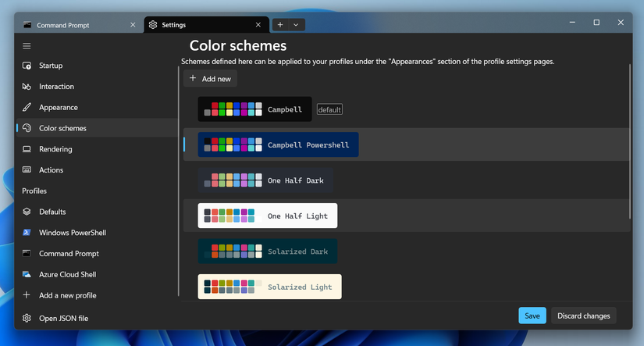Close the Command Prompt tab

tap(133, 25)
